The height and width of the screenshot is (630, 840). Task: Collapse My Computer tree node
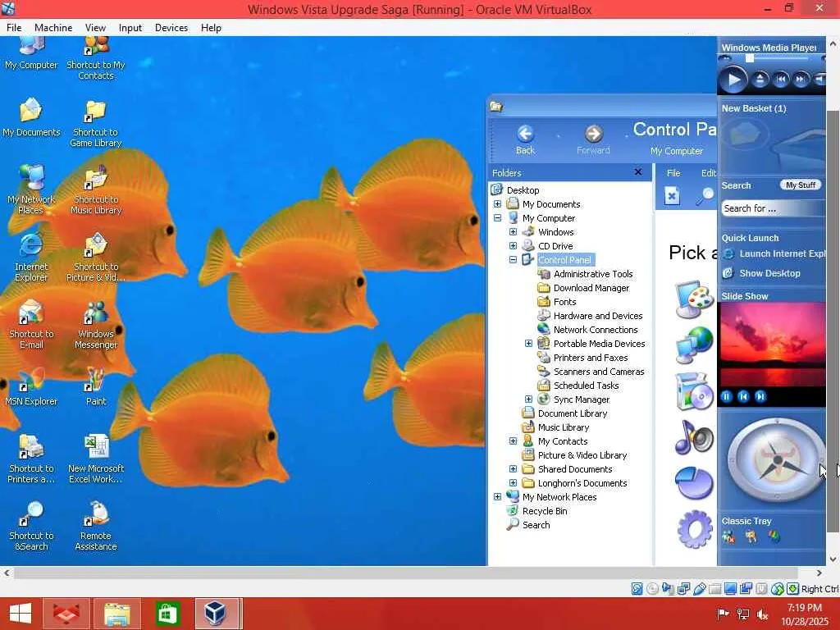pos(497,218)
